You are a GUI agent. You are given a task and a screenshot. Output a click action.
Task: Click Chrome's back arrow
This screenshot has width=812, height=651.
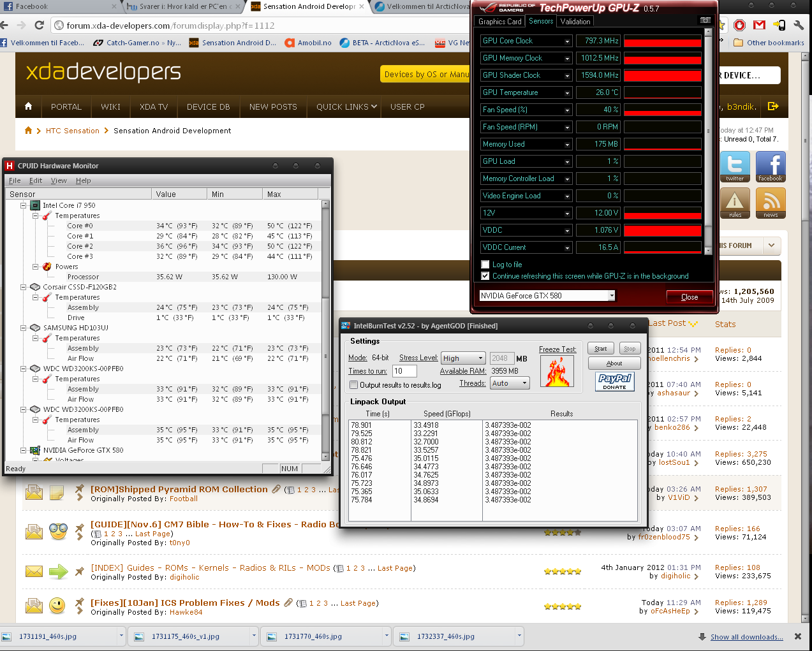click(5, 26)
